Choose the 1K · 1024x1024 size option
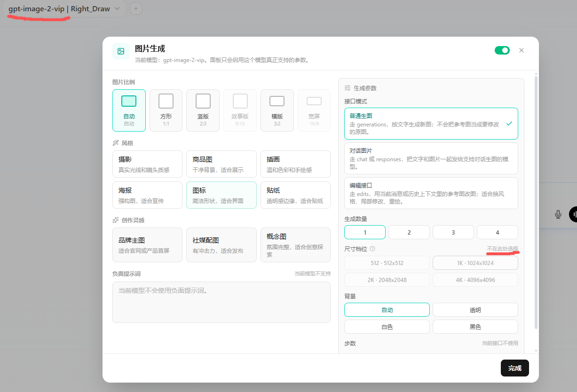Screen dimensions: 577x392 pos(475,263)
